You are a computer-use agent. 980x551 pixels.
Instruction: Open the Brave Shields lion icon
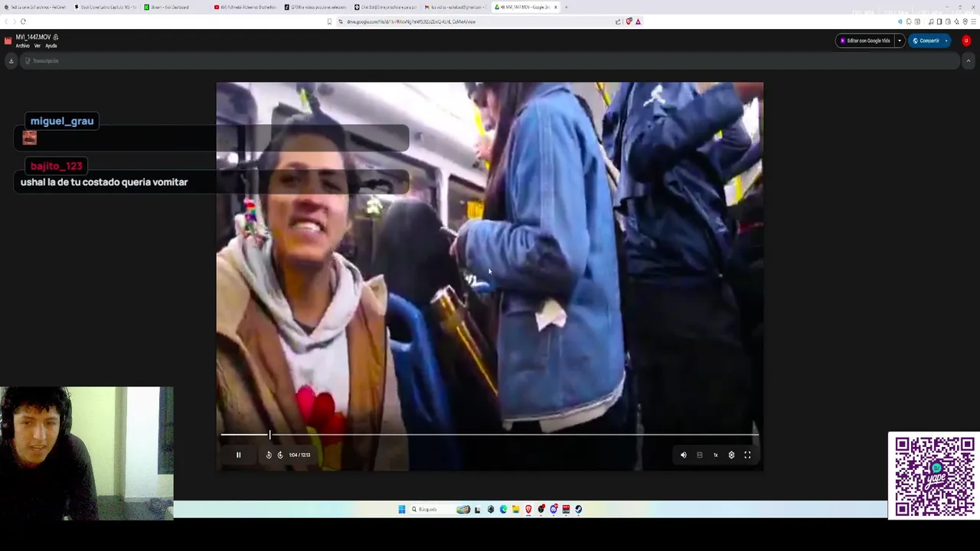(629, 21)
